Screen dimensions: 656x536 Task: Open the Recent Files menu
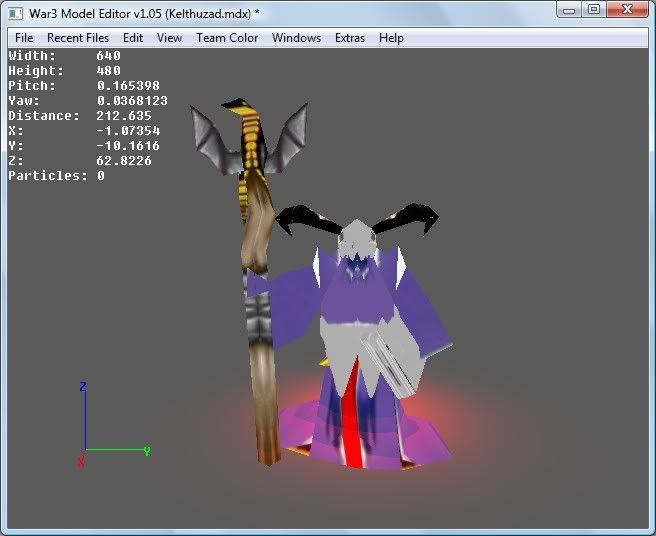[x=78, y=38]
